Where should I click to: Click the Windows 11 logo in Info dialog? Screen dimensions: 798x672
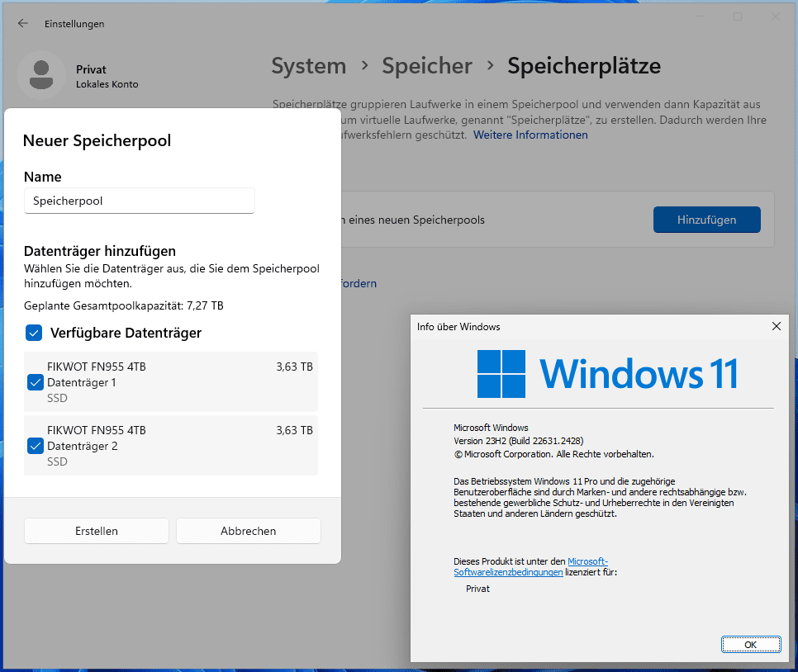(x=608, y=374)
